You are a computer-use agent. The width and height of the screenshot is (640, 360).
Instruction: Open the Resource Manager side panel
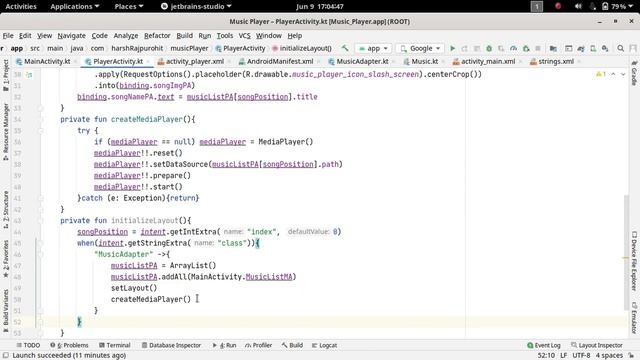tap(6, 131)
